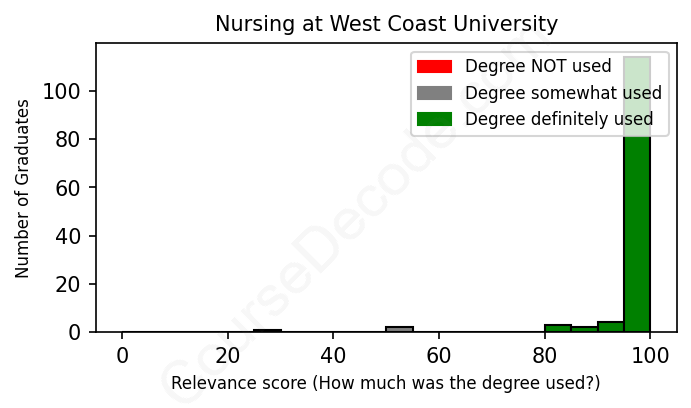Select the 'Degree somewhat used' legend label
This screenshot has width=691, height=408.
point(563,93)
